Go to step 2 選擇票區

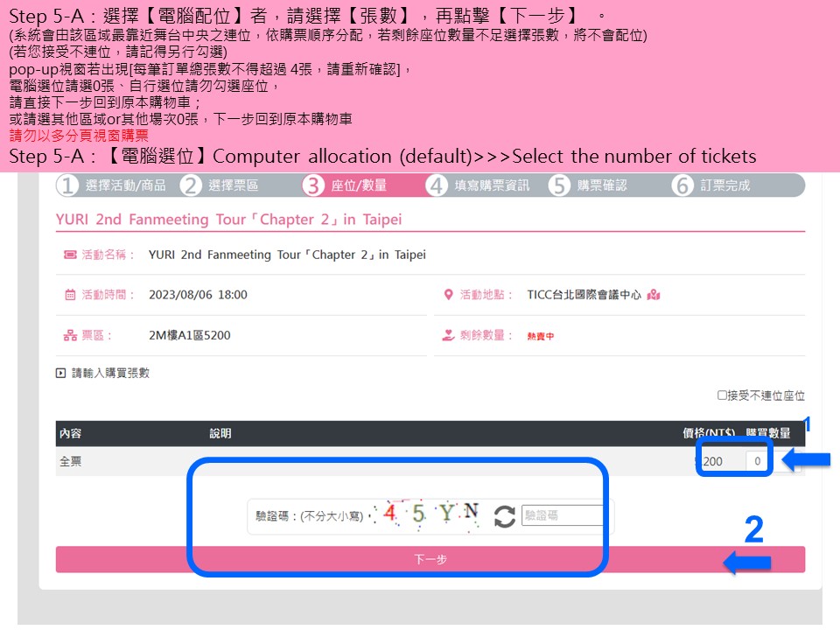coord(220,185)
